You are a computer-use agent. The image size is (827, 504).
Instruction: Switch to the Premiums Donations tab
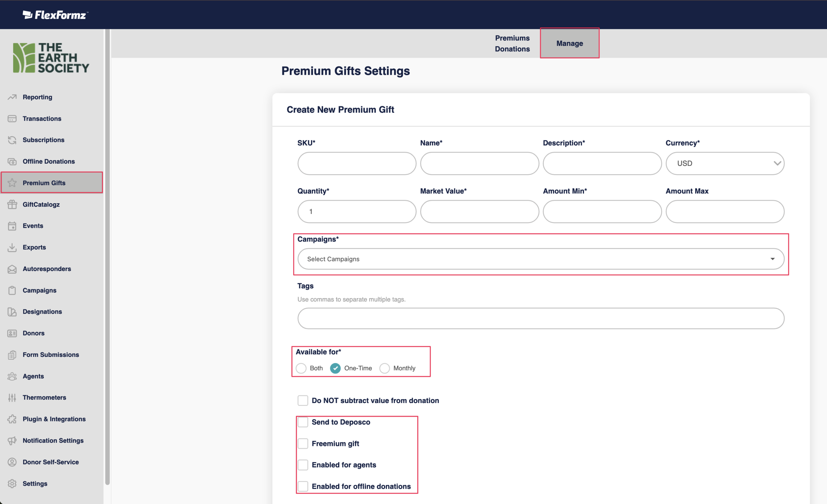[512, 43]
